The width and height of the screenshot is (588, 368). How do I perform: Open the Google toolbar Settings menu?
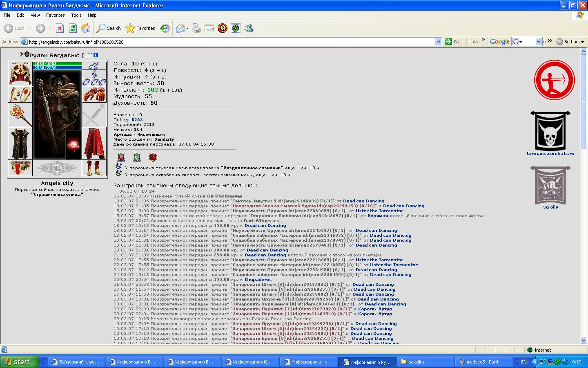pos(570,42)
